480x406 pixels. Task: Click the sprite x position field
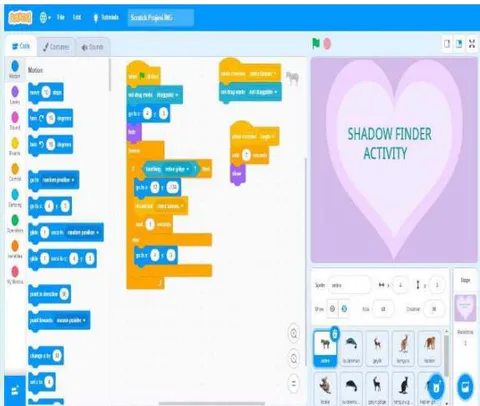pos(400,285)
